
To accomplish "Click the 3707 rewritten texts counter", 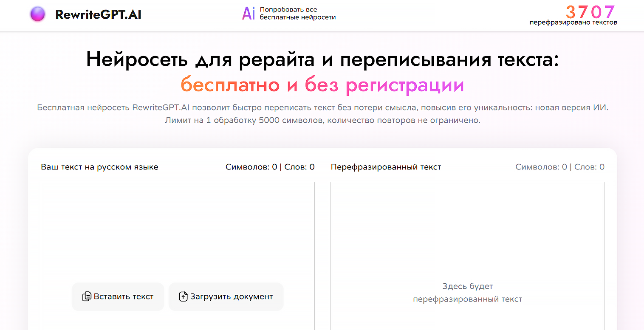I will [x=590, y=12].
